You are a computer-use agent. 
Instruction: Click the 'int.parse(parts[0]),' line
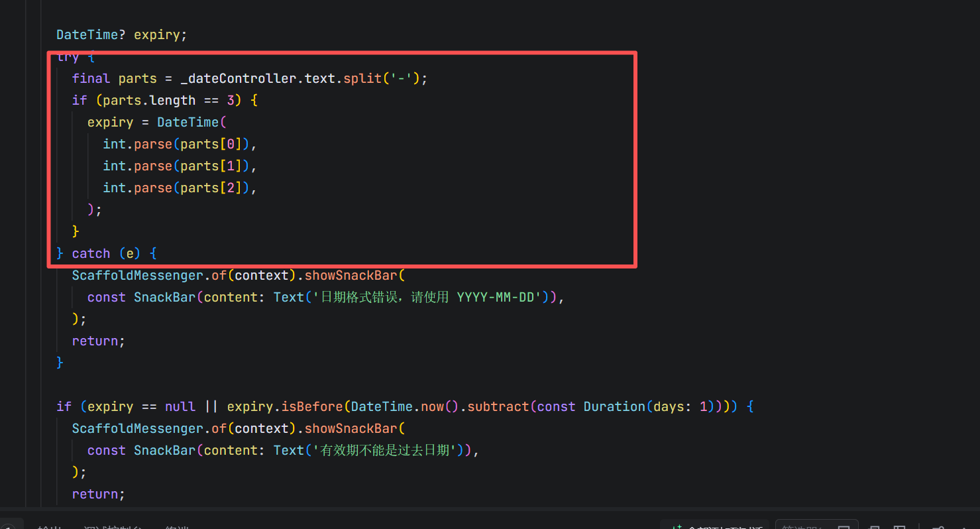180,144
